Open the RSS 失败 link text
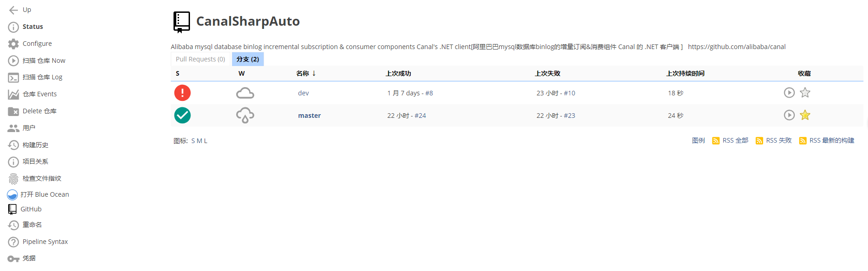 click(779, 140)
